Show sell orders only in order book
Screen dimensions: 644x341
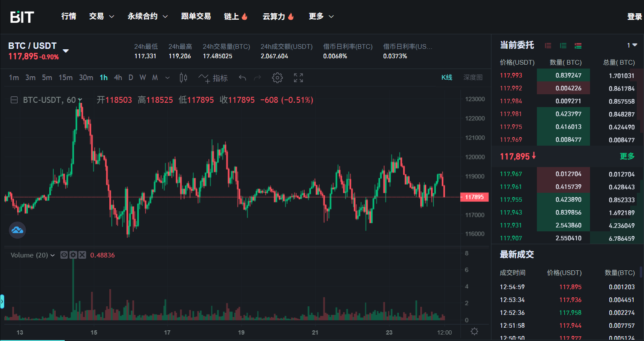coord(548,45)
